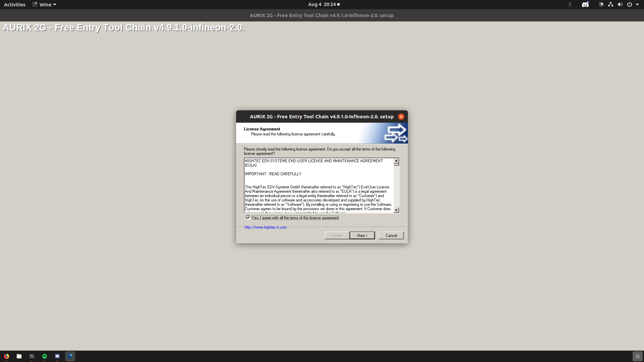Click the Night Light tray icon
Screen dimensions: 644x362
pos(601,4)
